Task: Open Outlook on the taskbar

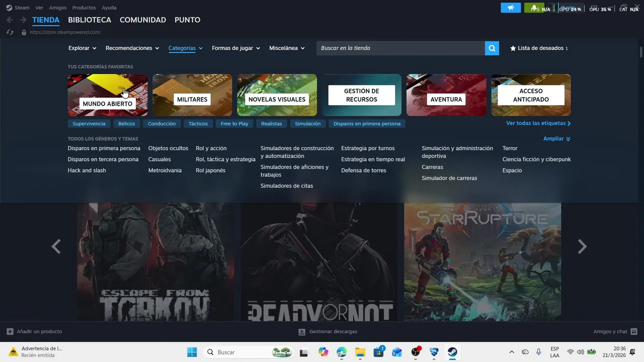Action: coord(397,352)
